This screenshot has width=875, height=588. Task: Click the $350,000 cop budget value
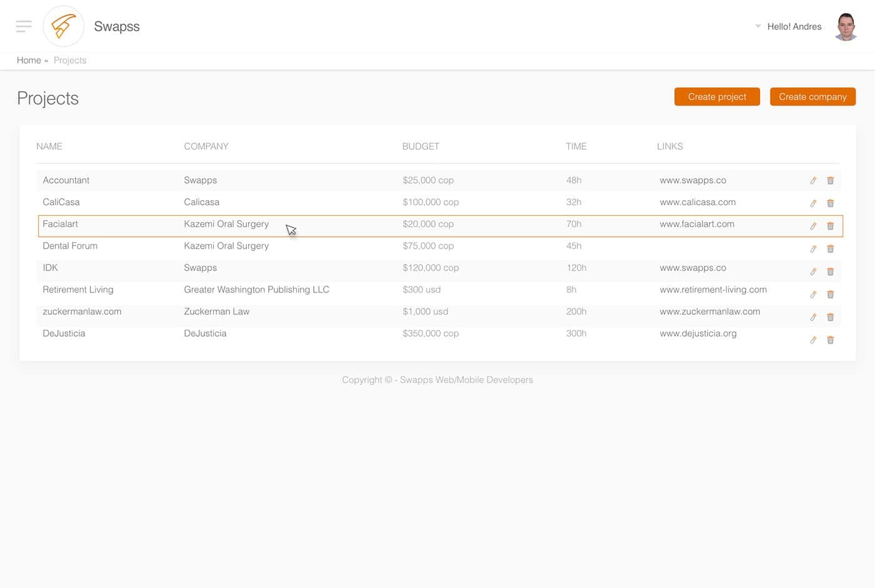coord(431,333)
